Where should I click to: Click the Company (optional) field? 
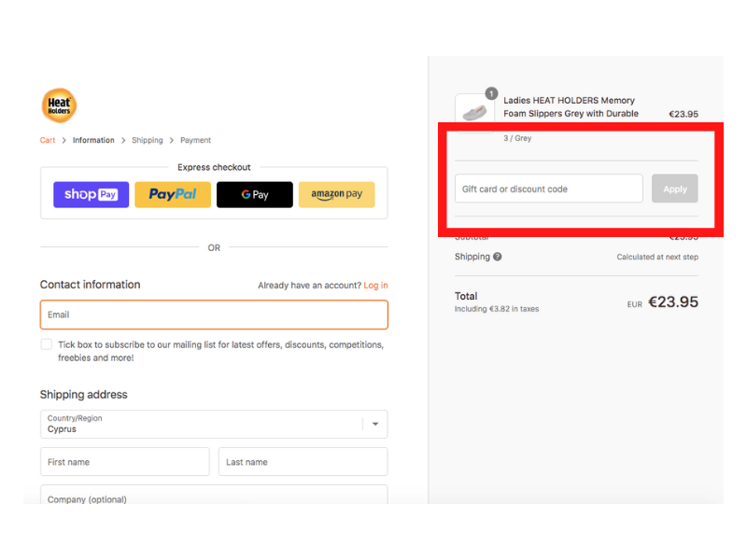click(x=214, y=496)
